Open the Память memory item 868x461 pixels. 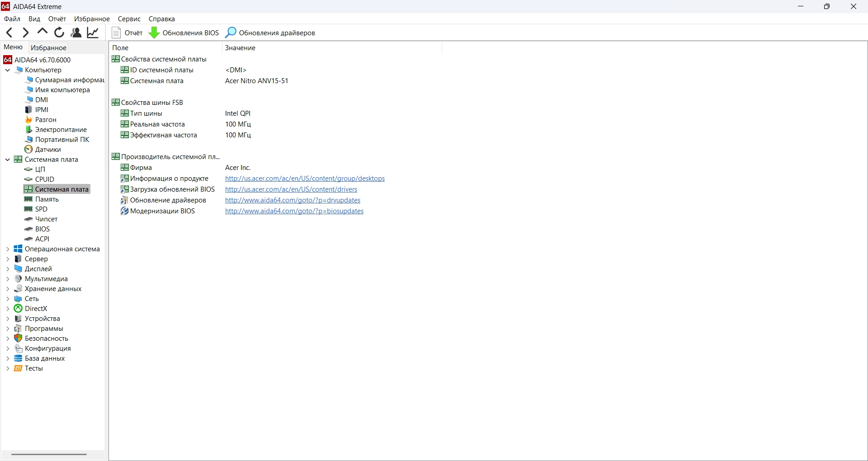coord(42,199)
